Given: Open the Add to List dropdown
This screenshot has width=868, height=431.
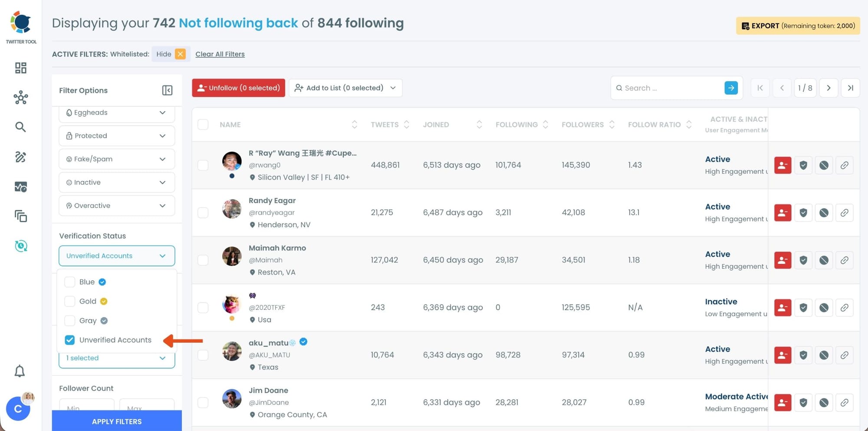Looking at the screenshot, I should (x=345, y=88).
